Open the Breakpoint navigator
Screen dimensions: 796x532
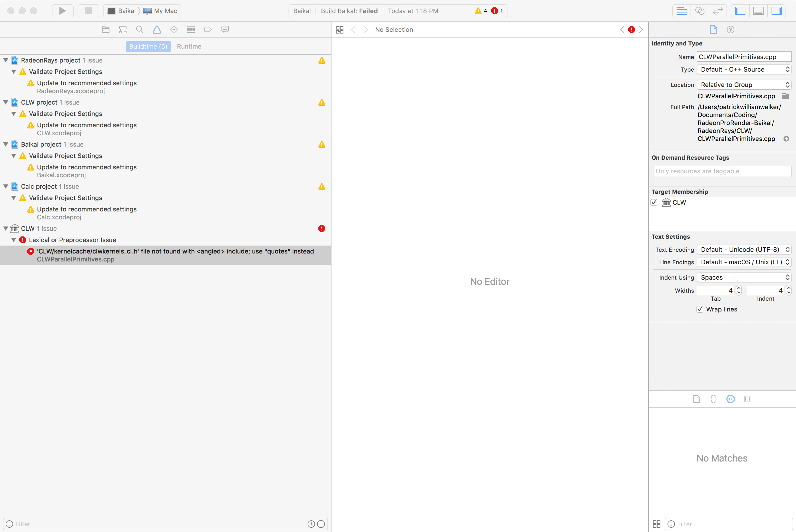tap(208, 30)
